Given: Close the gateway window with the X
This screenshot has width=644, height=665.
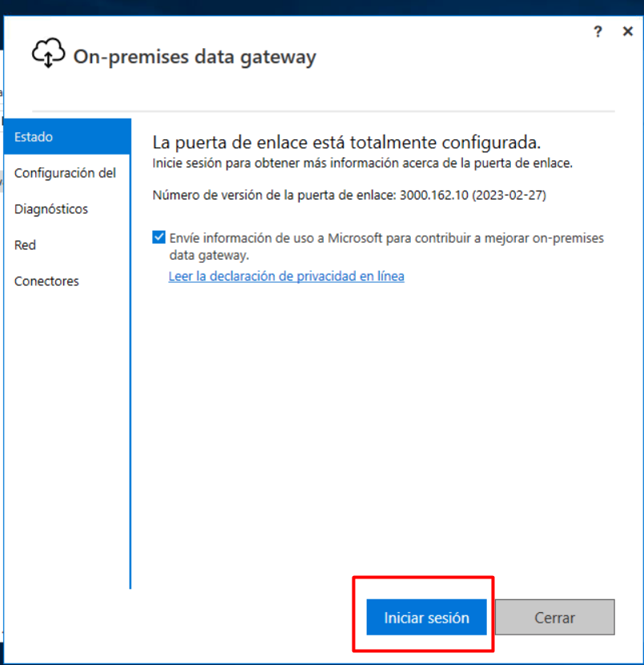Looking at the screenshot, I should [628, 31].
